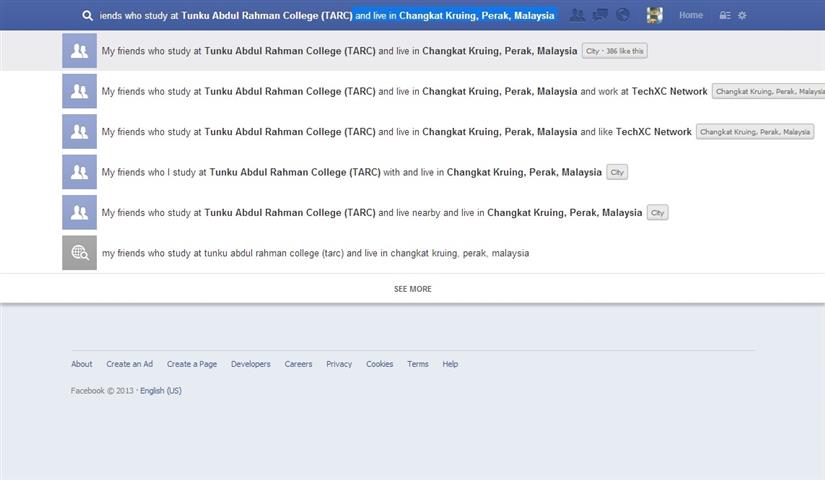Open account settings gear icon

[x=742, y=16]
